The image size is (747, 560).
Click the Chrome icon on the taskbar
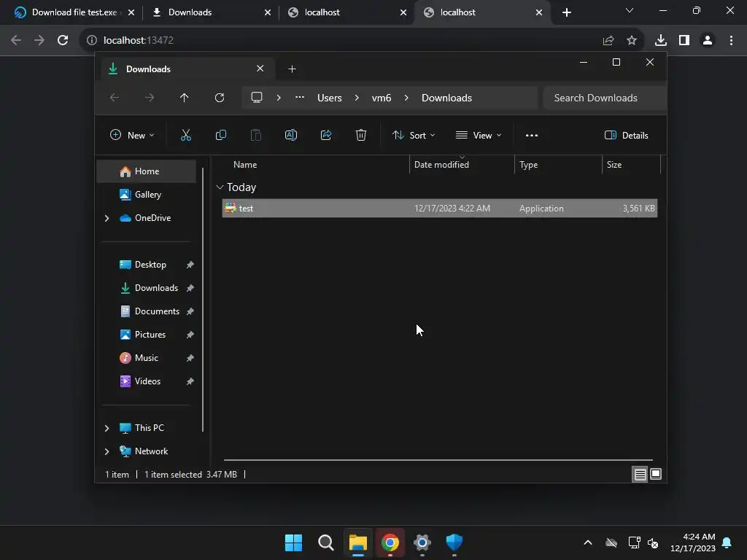click(390, 542)
